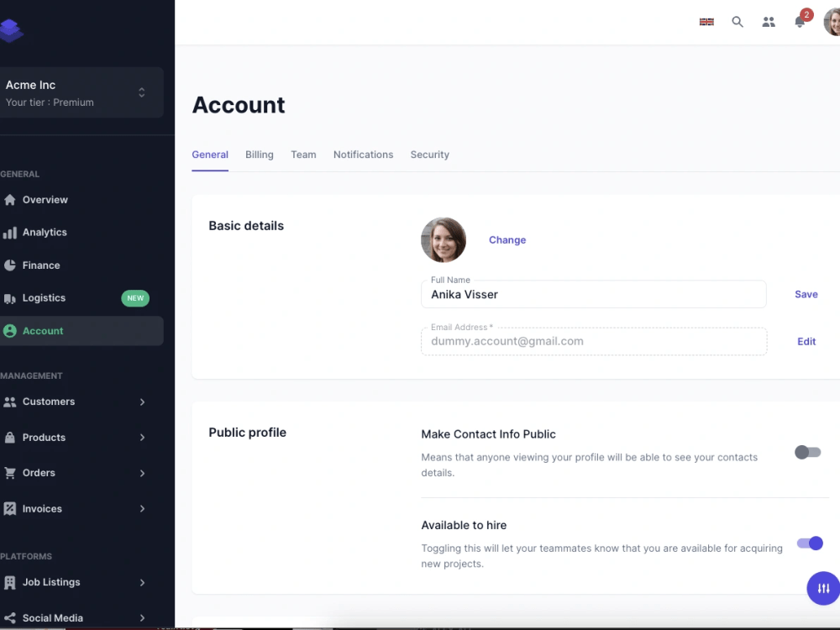840x630 pixels.
Task: Open the Security tab
Action: [429, 155]
